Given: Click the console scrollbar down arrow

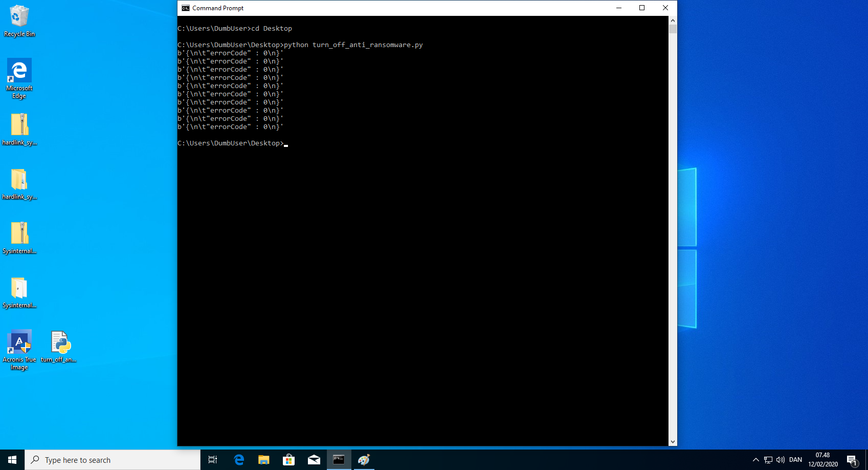Looking at the screenshot, I should click(x=673, y=441).
